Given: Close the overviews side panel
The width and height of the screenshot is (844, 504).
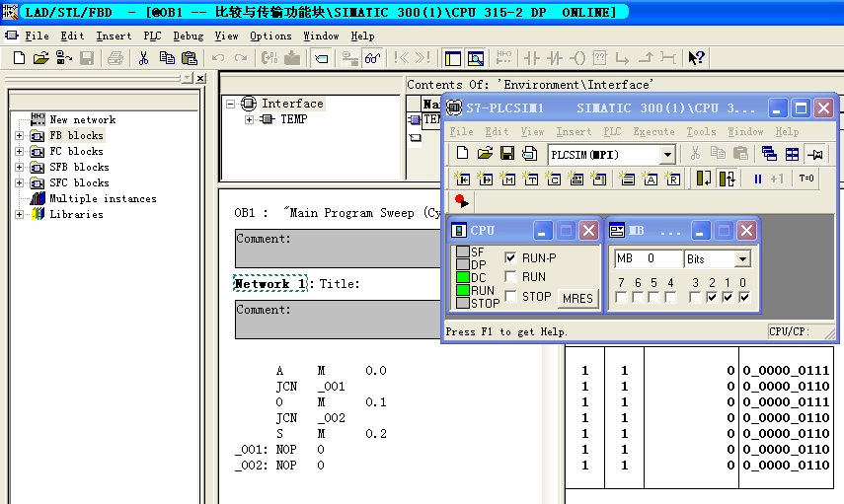Looking at the screenshot, I should pyautogui.click(x=200, y=78).
